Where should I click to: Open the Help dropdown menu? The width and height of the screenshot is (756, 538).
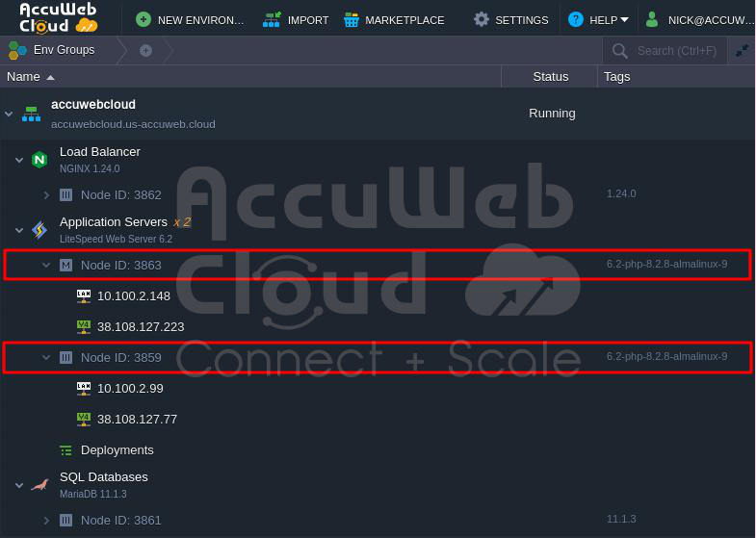[x=598, y=20]
